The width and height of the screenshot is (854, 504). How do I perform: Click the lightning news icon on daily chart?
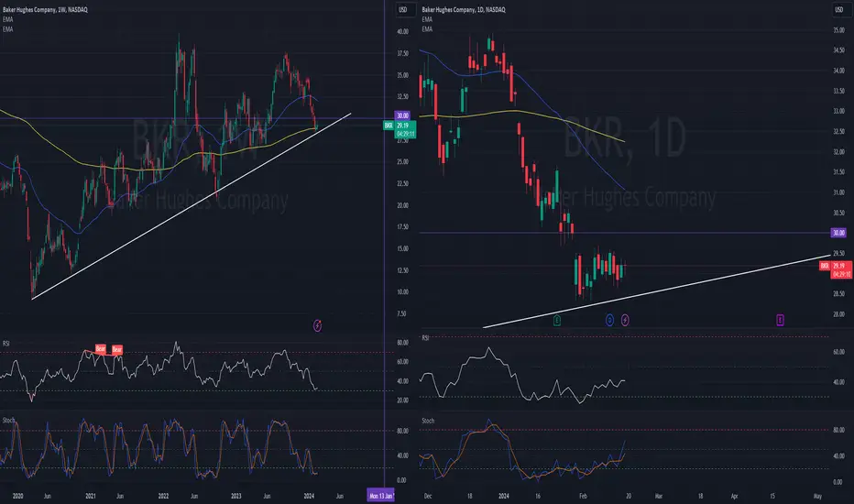[625, 321]
